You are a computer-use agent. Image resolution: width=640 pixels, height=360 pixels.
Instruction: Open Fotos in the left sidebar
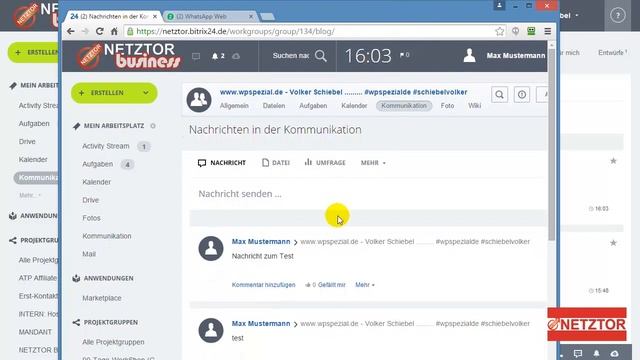91,218
